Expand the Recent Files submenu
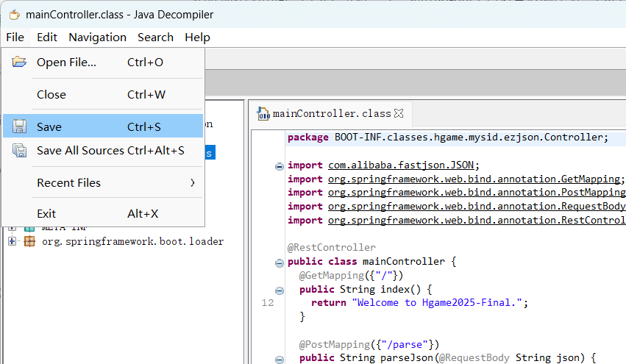The width and height of the screenshot is (626, 364). click(x=103, y=183)
